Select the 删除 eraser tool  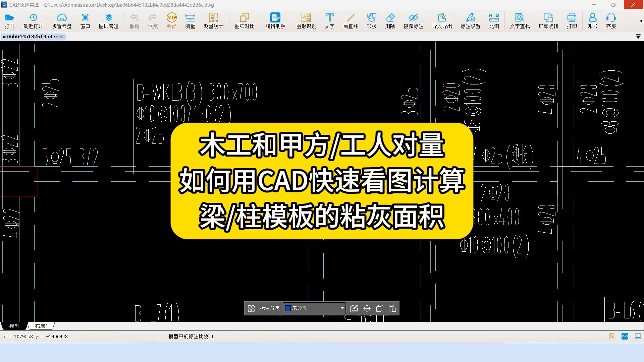(390, 21)
